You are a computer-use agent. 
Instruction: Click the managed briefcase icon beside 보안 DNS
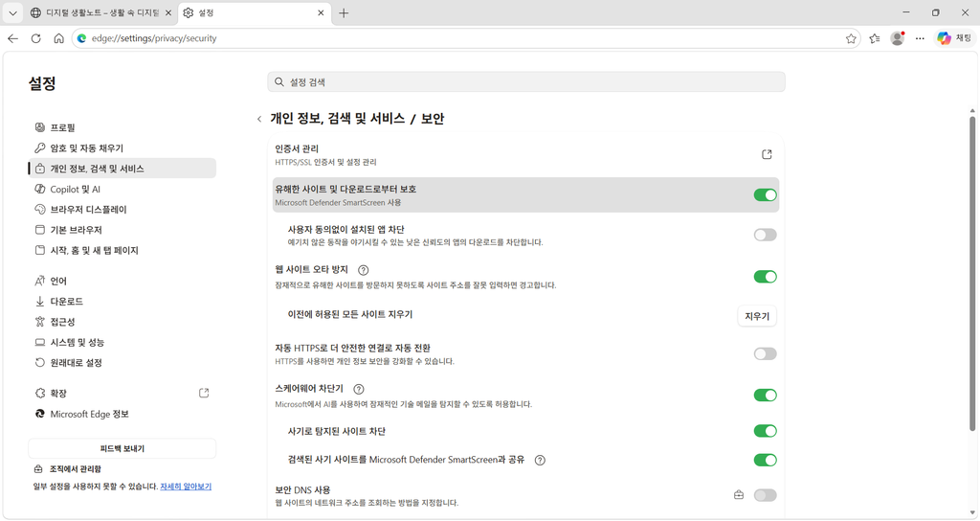739,495
